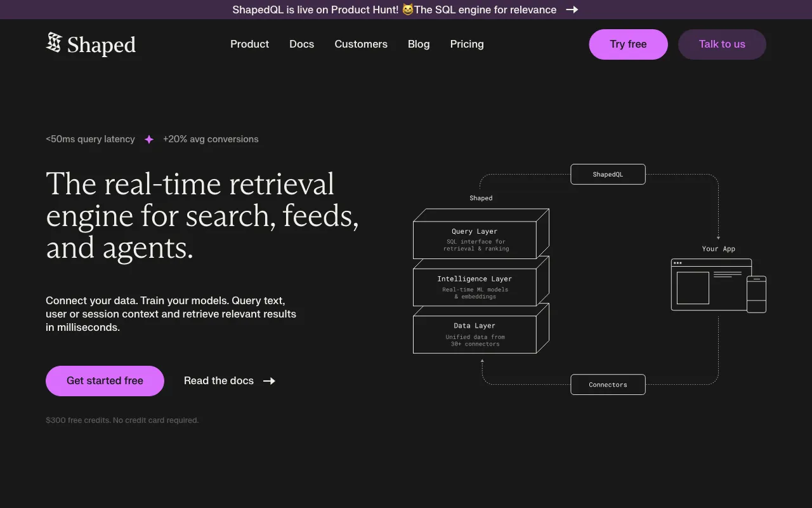Select the Connectors box in the diagram
This screenshot has width=812, height=508.
pyautogui.click(x=608, y=384)
